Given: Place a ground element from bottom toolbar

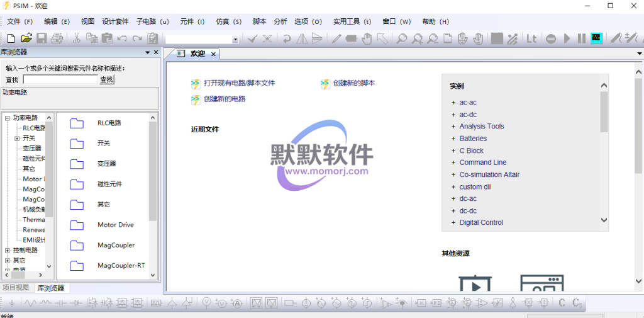Looking at the screenshot, I should (x=12, y=304).
